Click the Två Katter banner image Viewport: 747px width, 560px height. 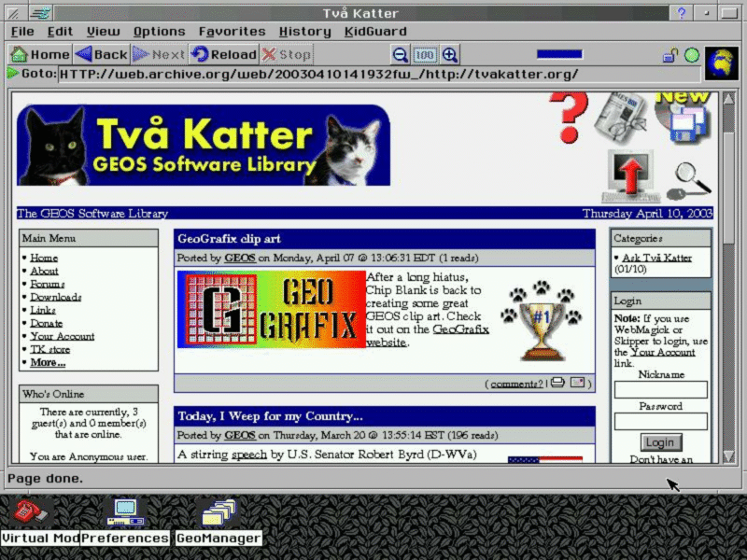(x=204, y=146)
